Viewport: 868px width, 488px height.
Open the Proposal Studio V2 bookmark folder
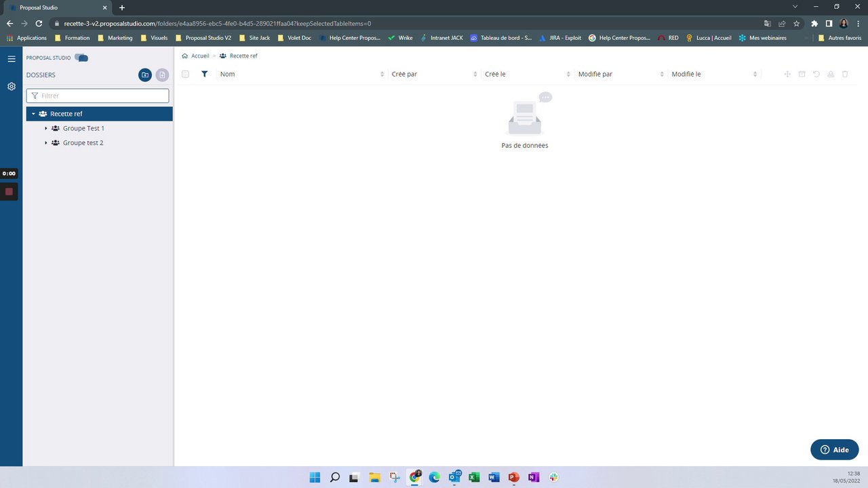coord(203,38)
